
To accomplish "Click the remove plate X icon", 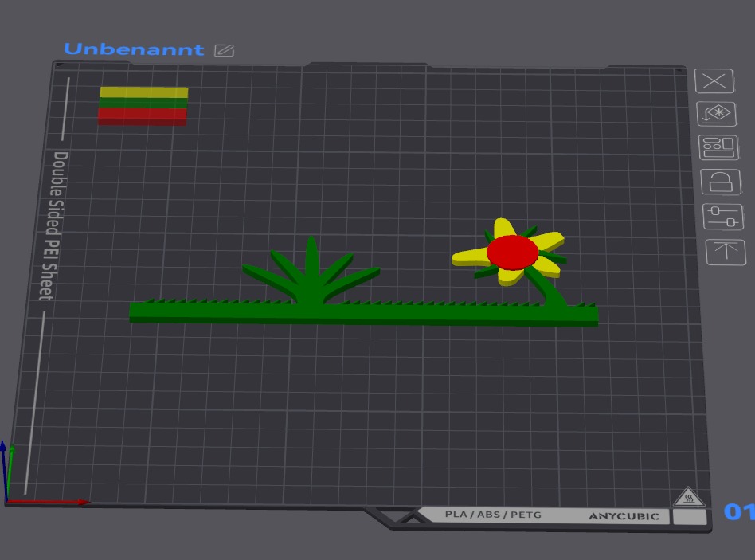I will [x=714, y=81].
